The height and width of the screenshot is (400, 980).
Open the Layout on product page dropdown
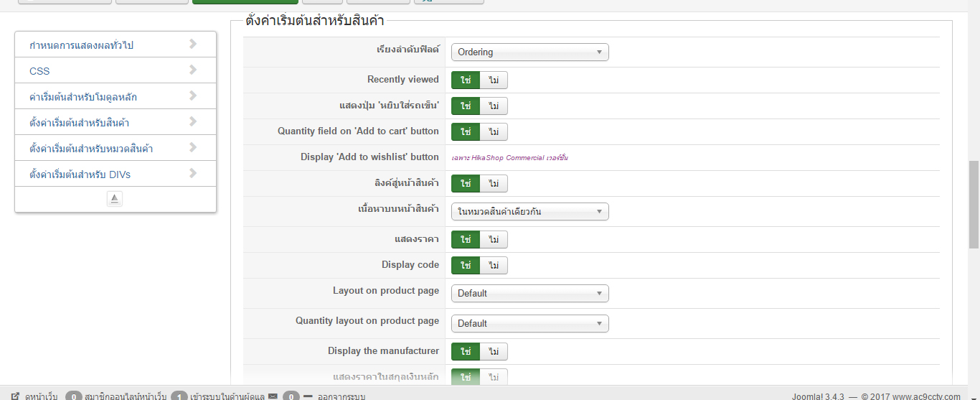click(x=530, y=293)
